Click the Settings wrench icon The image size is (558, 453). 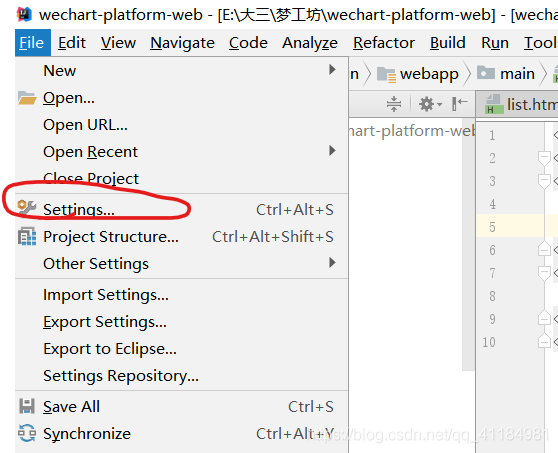pyautogui.click(x=27, y=207)
